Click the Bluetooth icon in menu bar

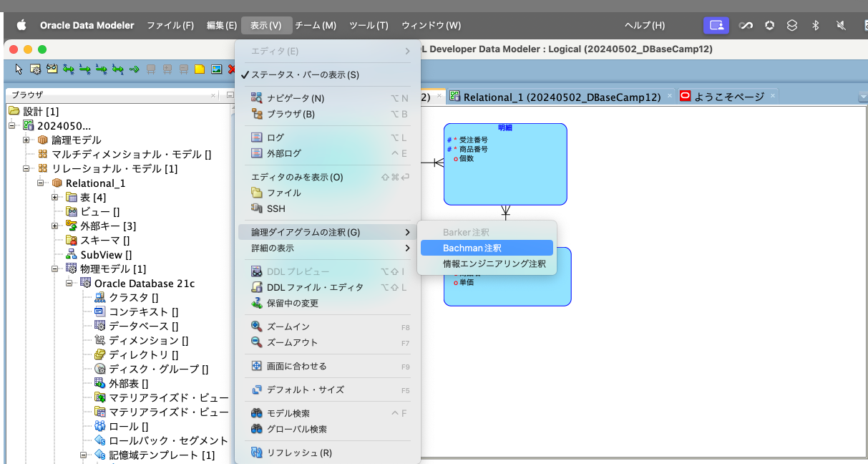pos(815,25)
